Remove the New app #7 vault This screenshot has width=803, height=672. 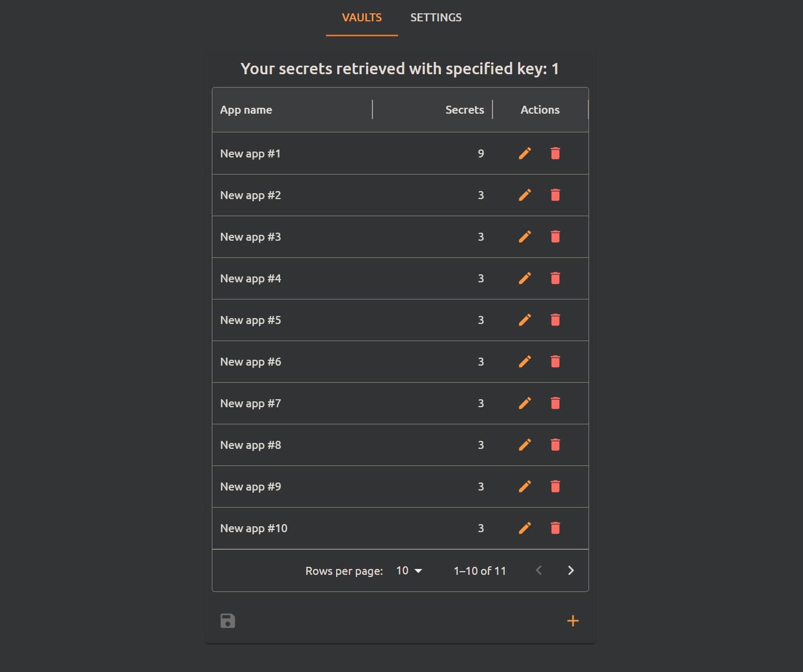[x=555, y=403]
